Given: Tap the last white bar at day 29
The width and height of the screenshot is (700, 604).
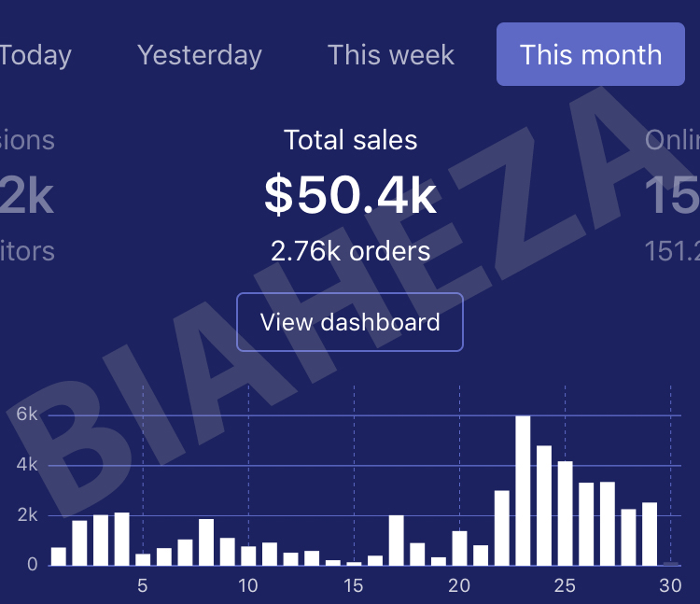Looking at the screenshot, I should coord(650,534).
